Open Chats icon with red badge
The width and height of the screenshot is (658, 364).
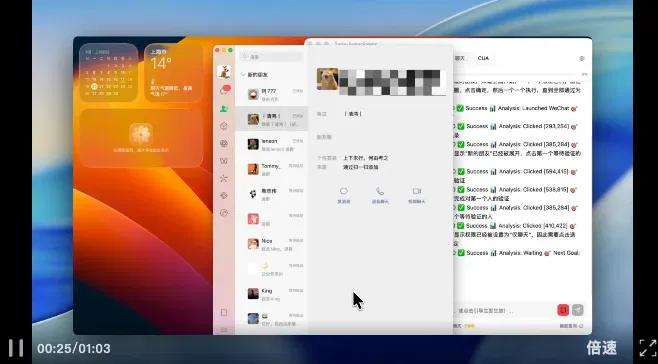click(x=225, y=90)
